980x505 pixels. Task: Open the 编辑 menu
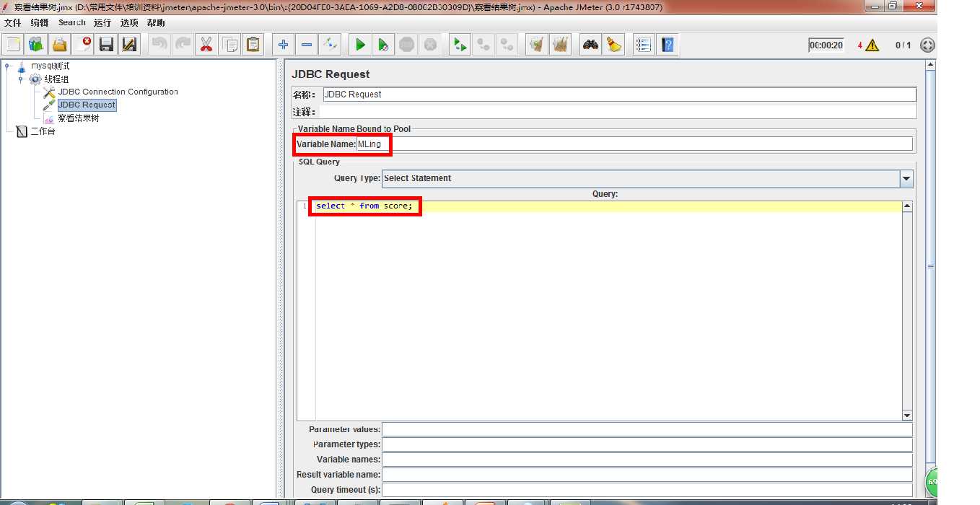(39, 23)
